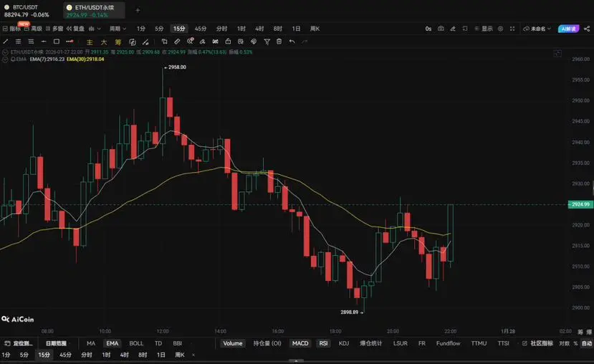Toggle the Volume sub-indicator
Viewport: 594px width, 364px height.
(233, 343)
